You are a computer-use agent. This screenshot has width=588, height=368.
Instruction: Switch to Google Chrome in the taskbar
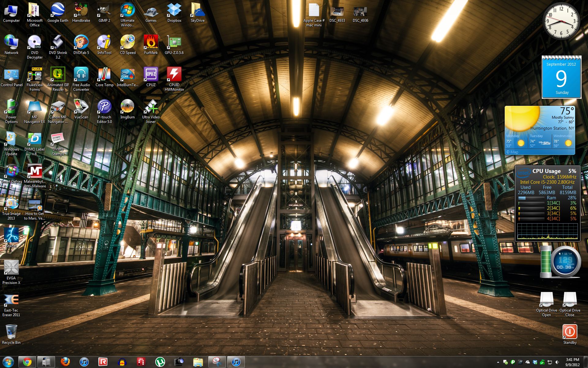tap(27, 362)
